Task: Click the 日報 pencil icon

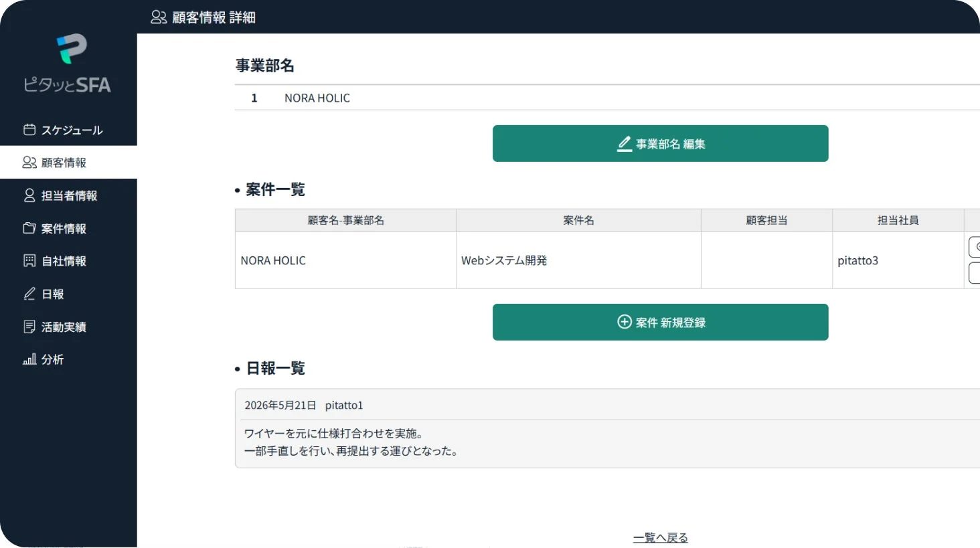Action: coord(29,294)
